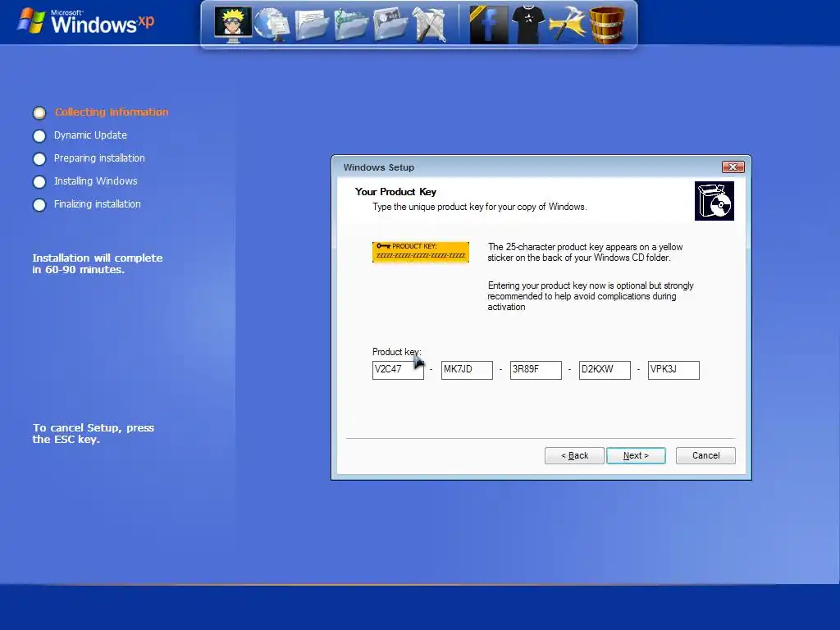Select the Installing Windows step indicator
Viewport: 840px width, 630px height.
click(39, 182)
